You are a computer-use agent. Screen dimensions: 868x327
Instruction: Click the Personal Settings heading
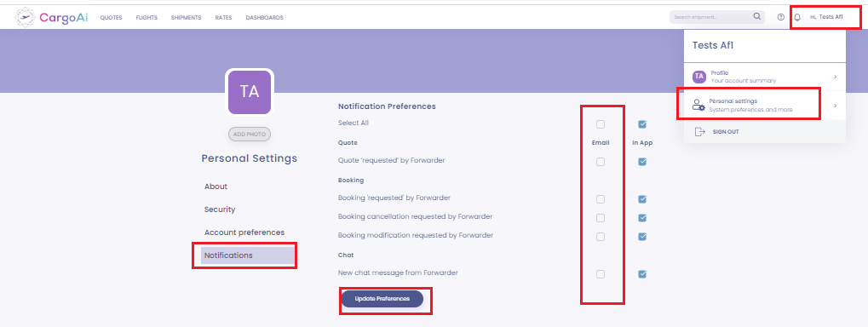point(249,158)
